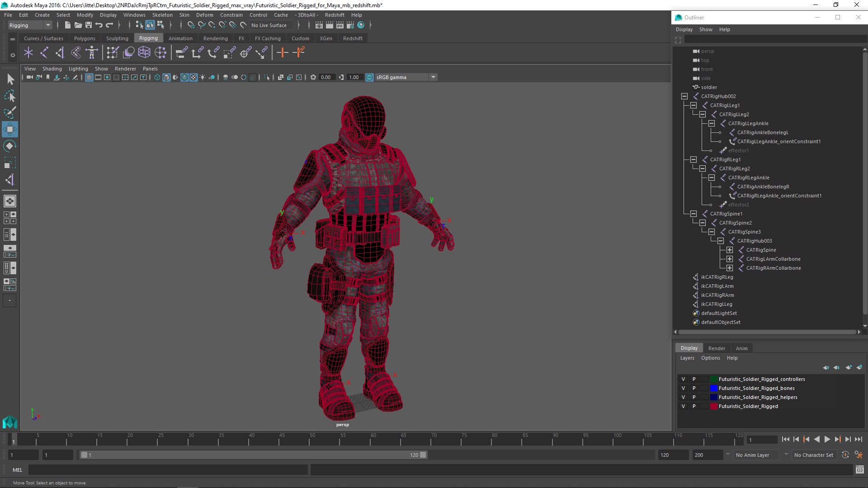Activate the Paint selection tool
The image size is (868, 488).
(9, 113)
